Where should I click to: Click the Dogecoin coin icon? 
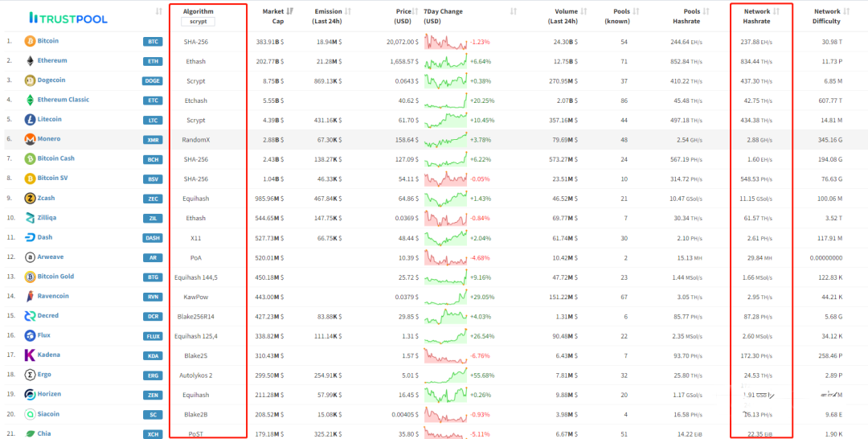30,80
